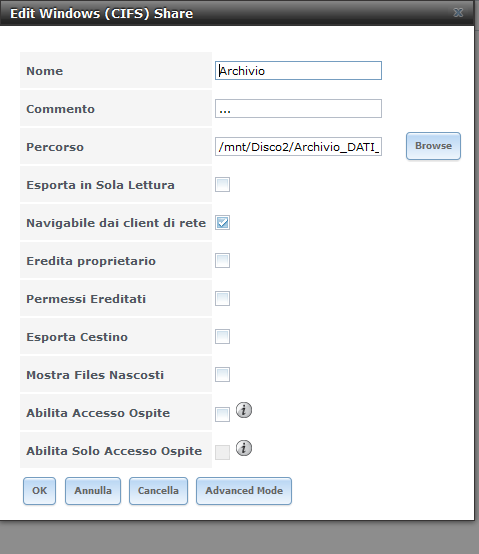Click the dialog title bar text
Viewport: 479px width, 554px height.
pyautogui.click(x=101, y=13)
